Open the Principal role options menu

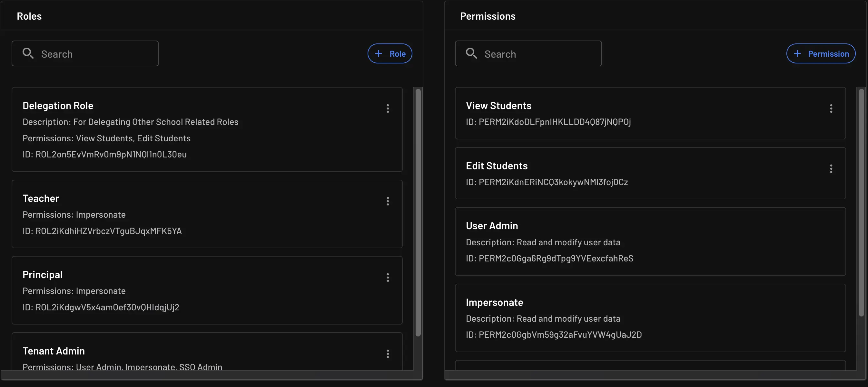(x=388, y=278)
